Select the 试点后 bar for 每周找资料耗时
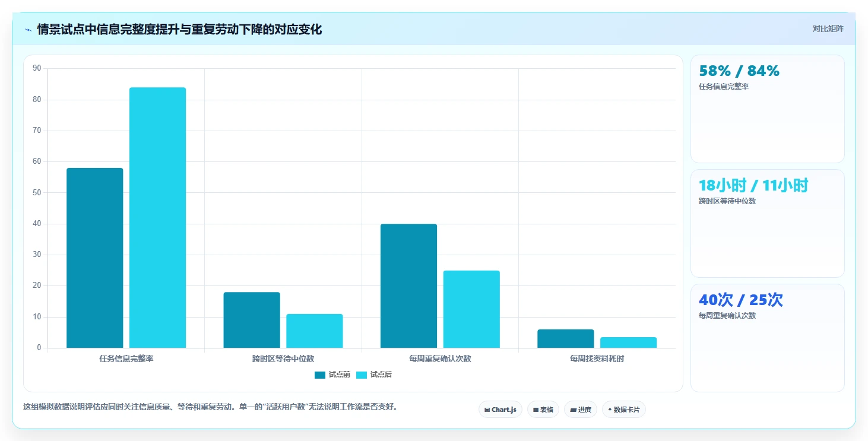This screenshot has height=441, width=868. tap(628, 342)
